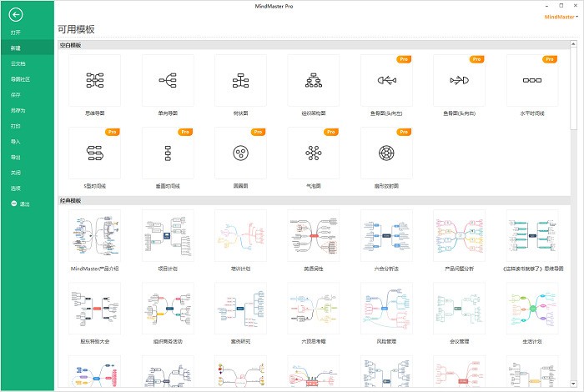This screenshot has width=584, height=392.
Task: Pick the 树状图 tree diagram template
Action: pos(240,80)
